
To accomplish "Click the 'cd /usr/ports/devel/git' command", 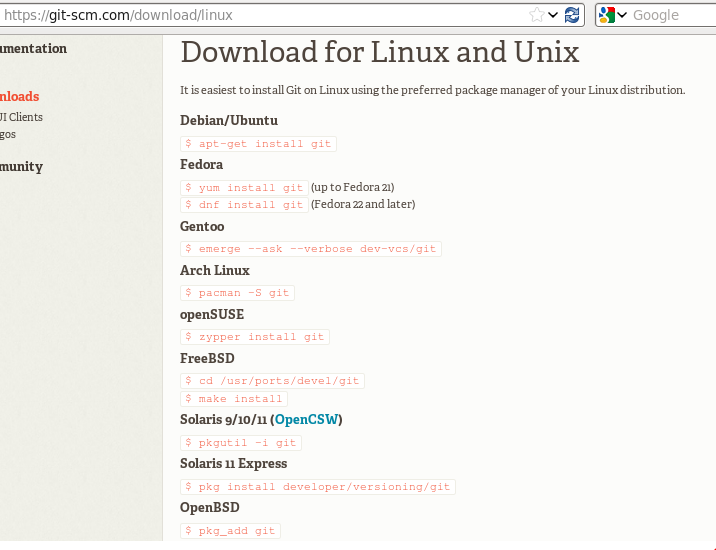I will click(x=273, y=381).
